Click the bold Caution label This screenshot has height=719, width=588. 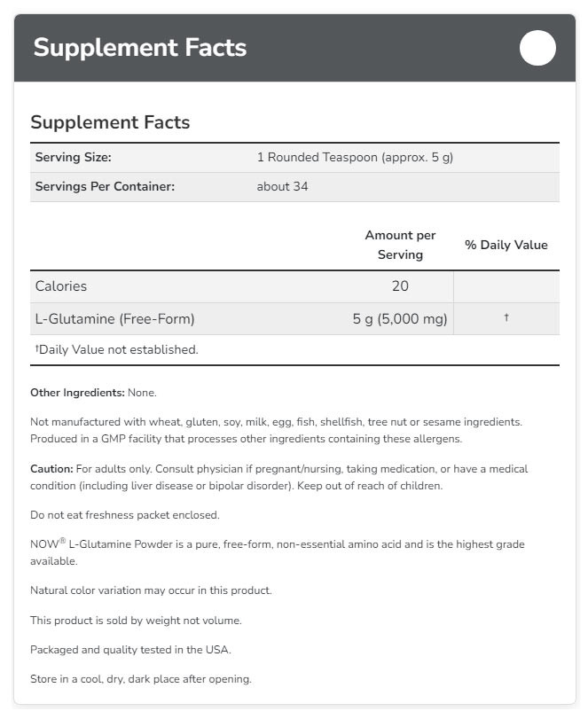(51, 468)
